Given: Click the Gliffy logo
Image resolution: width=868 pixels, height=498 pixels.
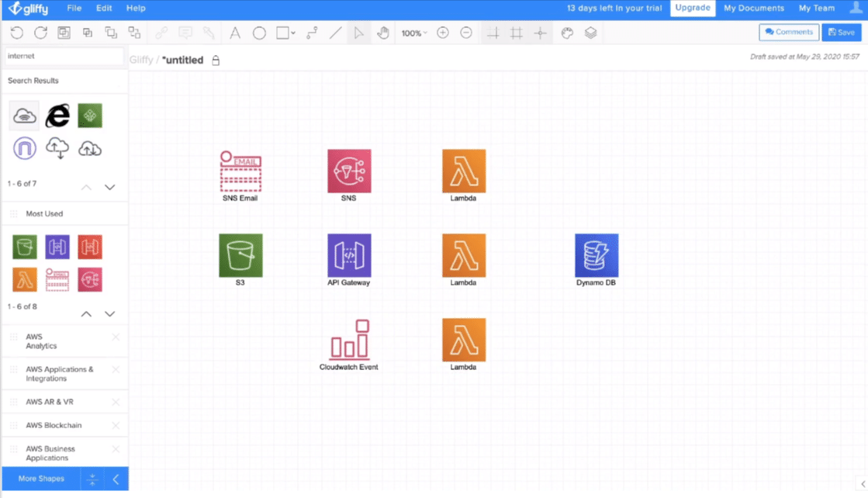Looking at the screenshot, I should point(29,9).
